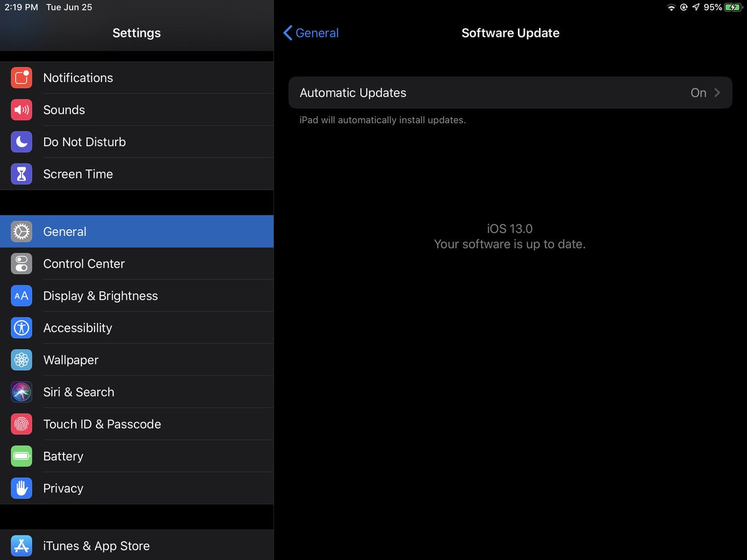Tap the Do Not Disturb moon icon

point(22,142)
